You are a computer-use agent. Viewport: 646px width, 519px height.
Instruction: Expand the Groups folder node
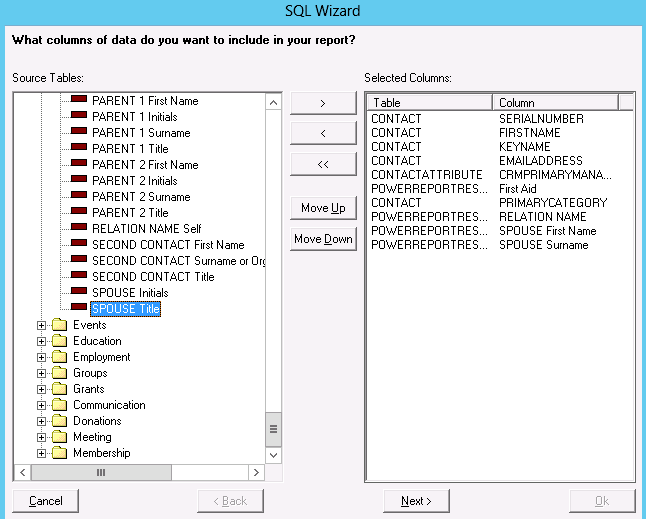pyautogui.click(x=42, y=373)
